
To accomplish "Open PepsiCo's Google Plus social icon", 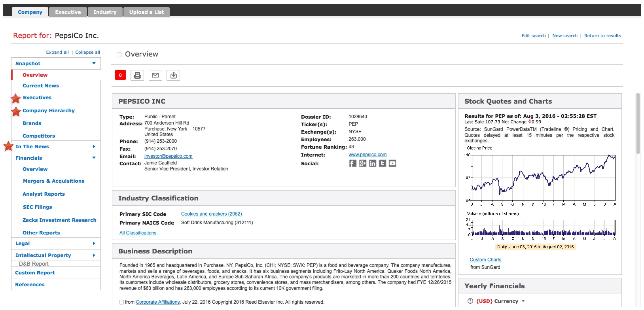I will pos(362,163).
